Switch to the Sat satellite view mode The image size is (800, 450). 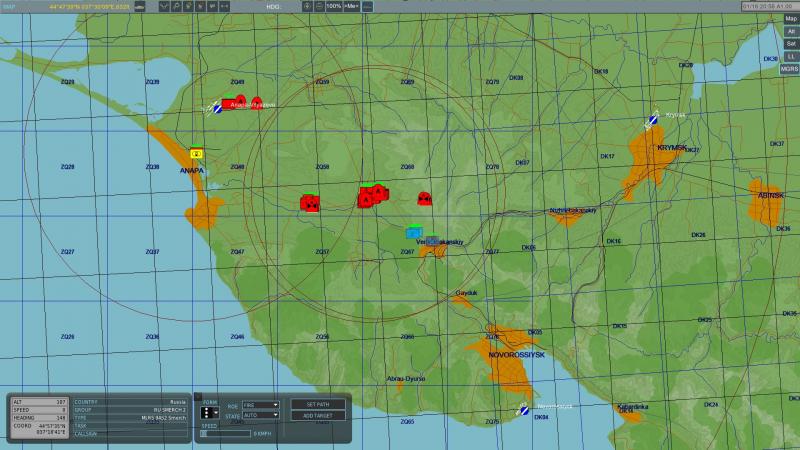coord(791,44)
